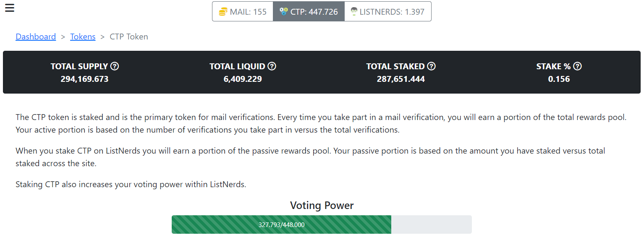
Task: Click the Voting Power heading
Action: point(322,206)
